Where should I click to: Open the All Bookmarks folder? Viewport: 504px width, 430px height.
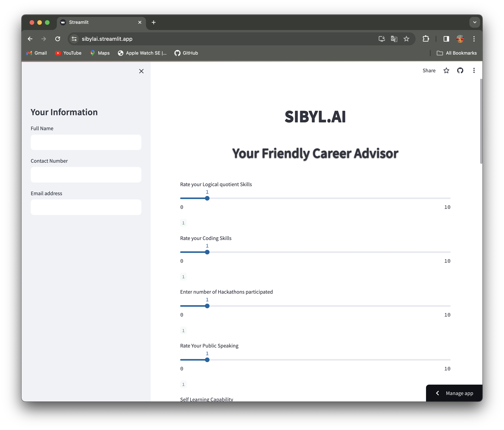(457, 53)
